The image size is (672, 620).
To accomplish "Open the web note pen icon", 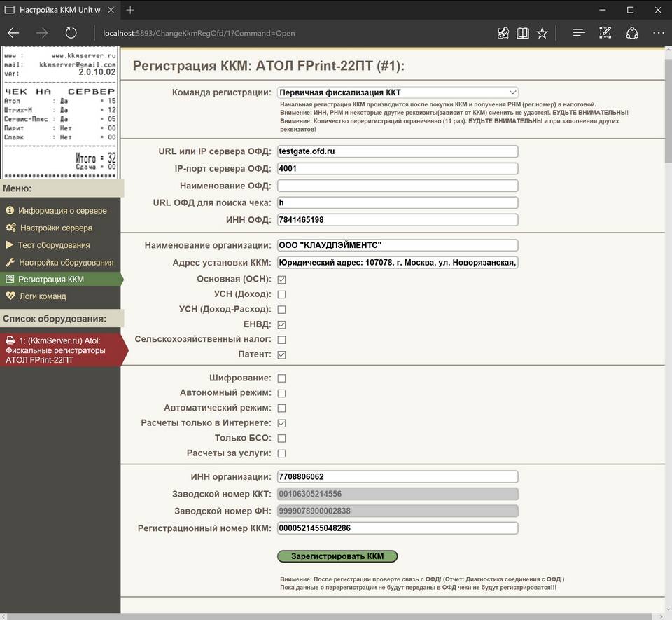I will click(x=605, y=33).
